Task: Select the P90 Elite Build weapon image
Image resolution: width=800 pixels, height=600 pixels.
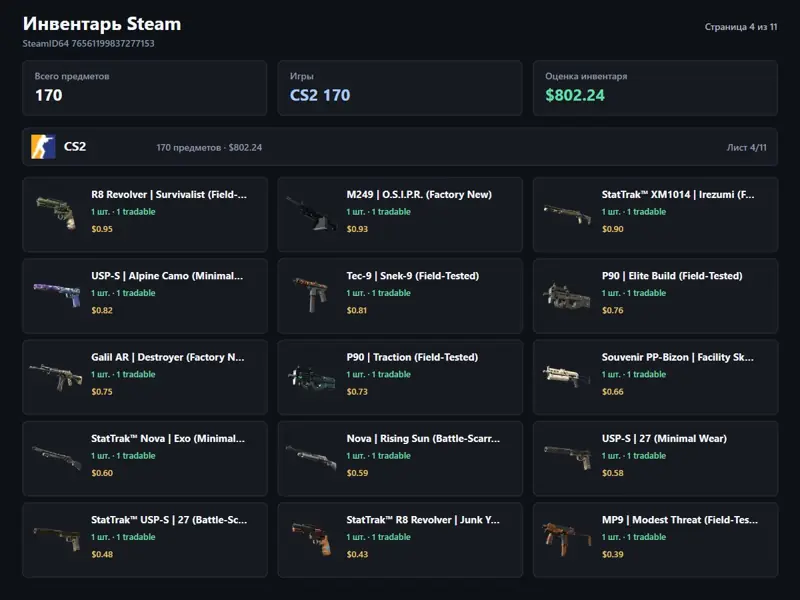Action: coord(567,295)
